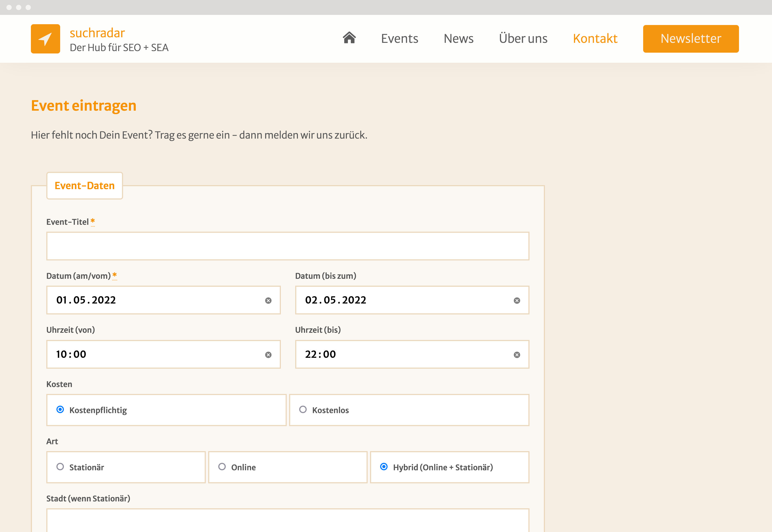Screen dimensions: 772x532
Task: Clear the Uhrzeit (bis) time field
Action: tap(517, 355)
